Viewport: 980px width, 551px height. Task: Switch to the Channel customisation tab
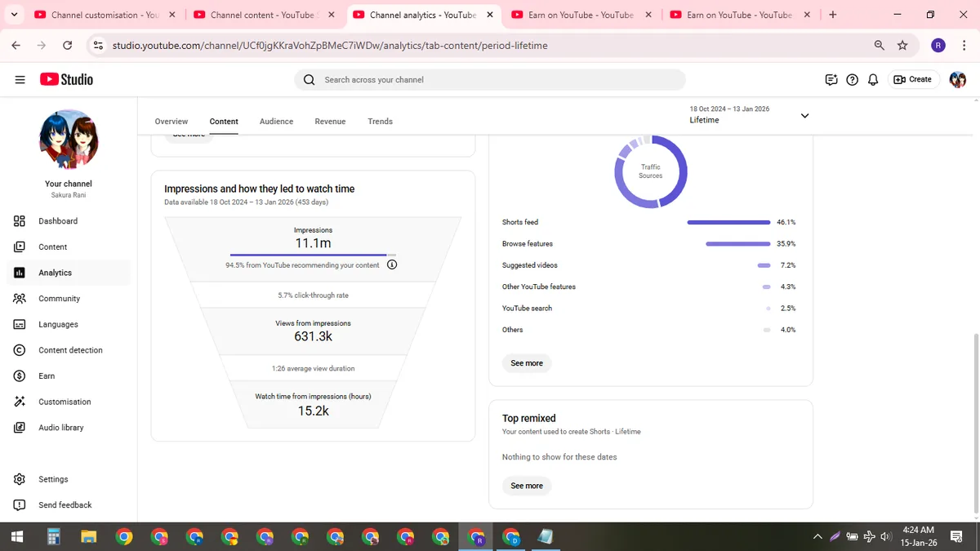pos(106,15)
